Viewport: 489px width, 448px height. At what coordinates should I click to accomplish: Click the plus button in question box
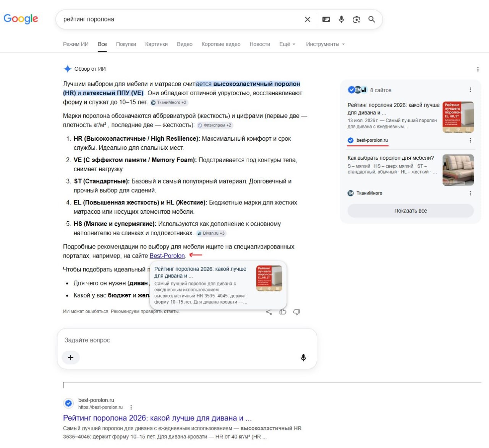click(x=71, y=357)
